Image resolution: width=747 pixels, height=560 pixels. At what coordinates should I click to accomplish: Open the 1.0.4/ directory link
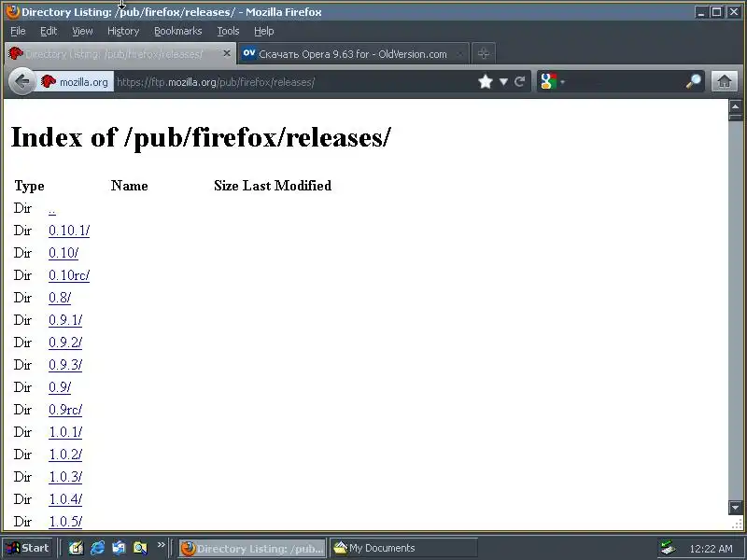(x=65, y=499)
